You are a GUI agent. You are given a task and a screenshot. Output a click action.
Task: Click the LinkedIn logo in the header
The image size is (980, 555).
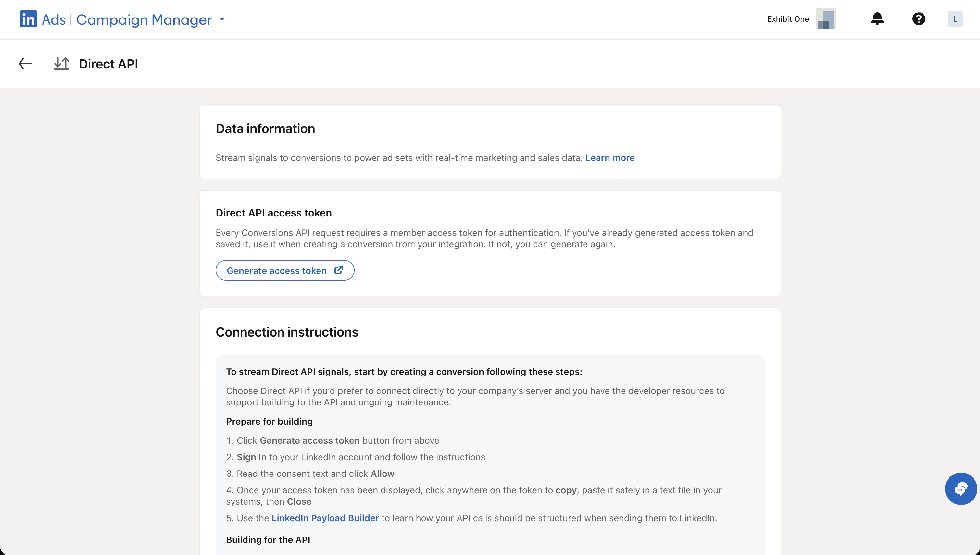[28, 19]
